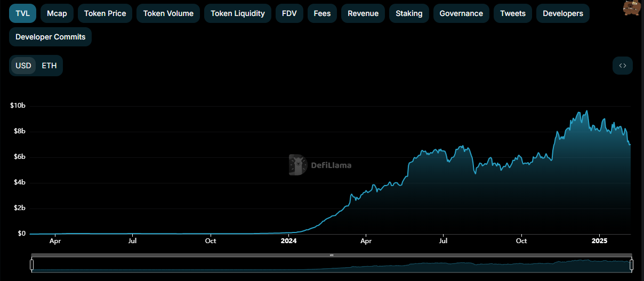Select USD as chart denomination
This screenshot has width=644, height=281.
(23, 66)
